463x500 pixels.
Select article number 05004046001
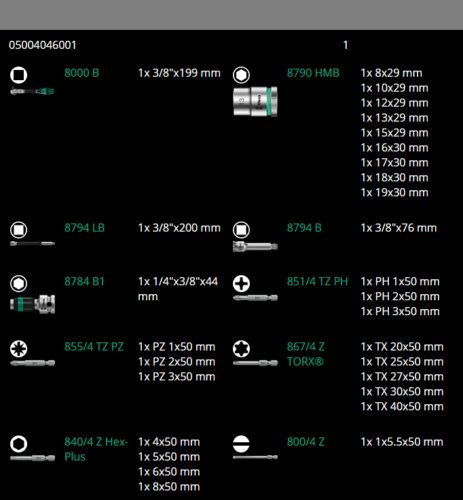coord(42,45)
